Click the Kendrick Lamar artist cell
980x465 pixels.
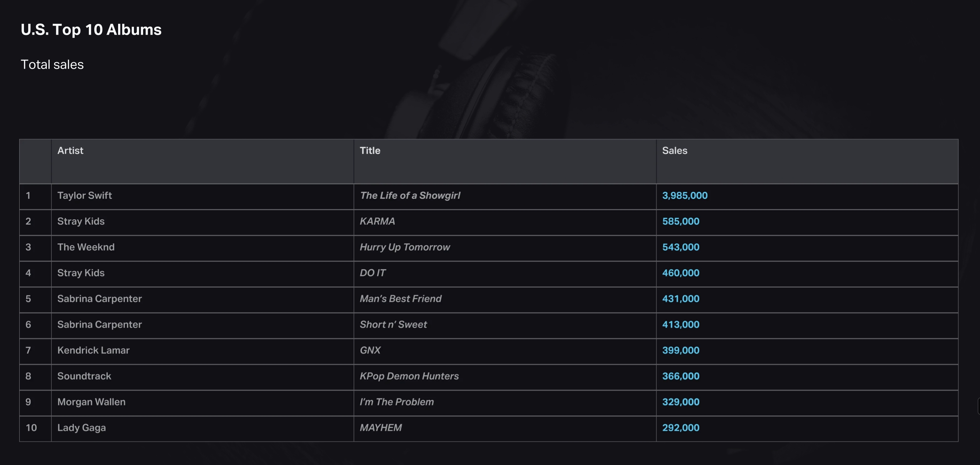click(93, 350)
